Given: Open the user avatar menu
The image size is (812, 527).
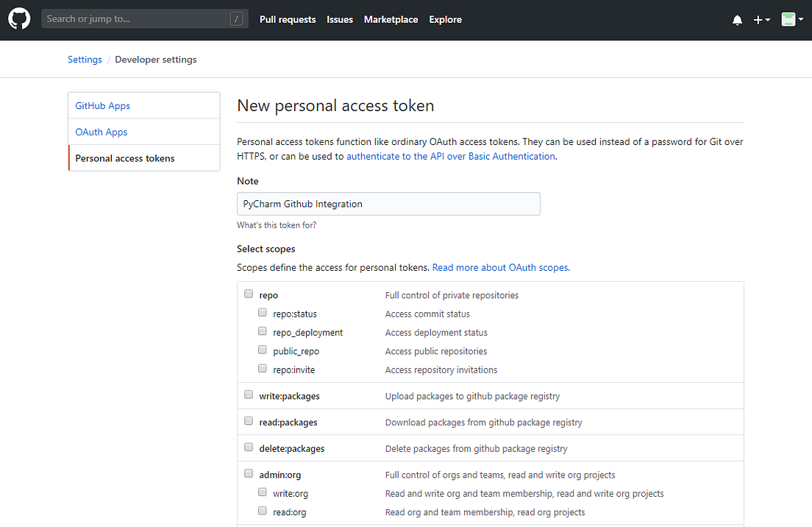Looking at the screenshot, I should click(791, 20).
